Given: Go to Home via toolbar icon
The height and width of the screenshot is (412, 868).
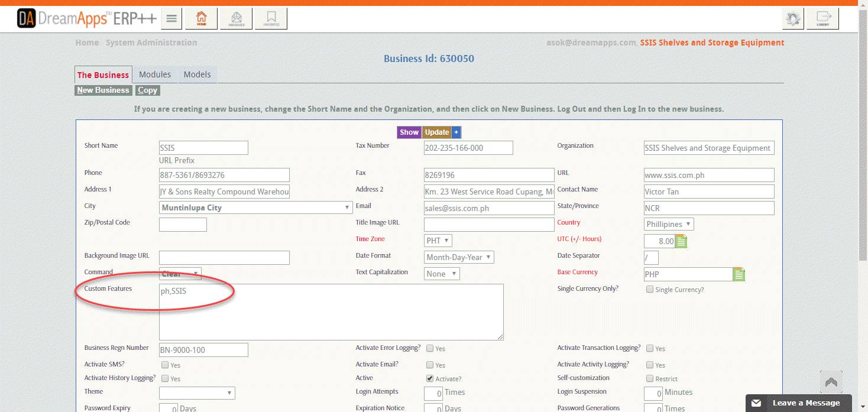Looking at the screenshot, I should (202, 18).
